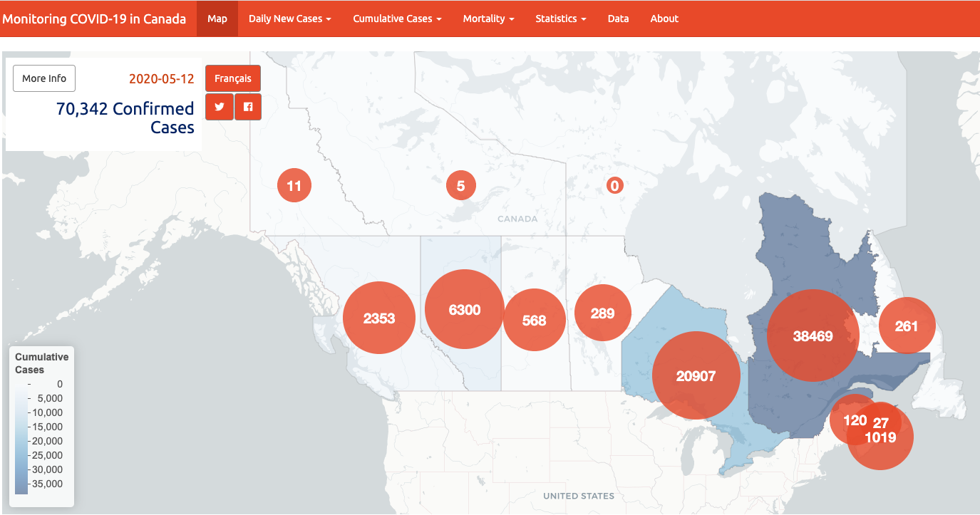Click the More Info button
The image size is (980, 515).
point(44,78)
